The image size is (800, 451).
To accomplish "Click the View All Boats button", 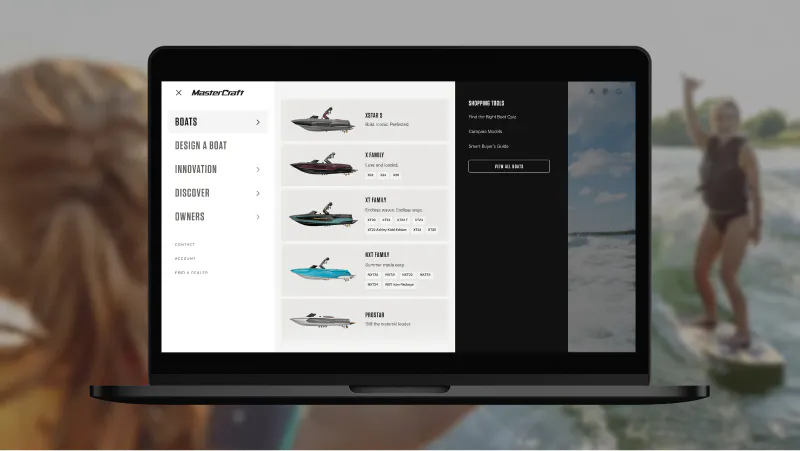I will [509, 166].
